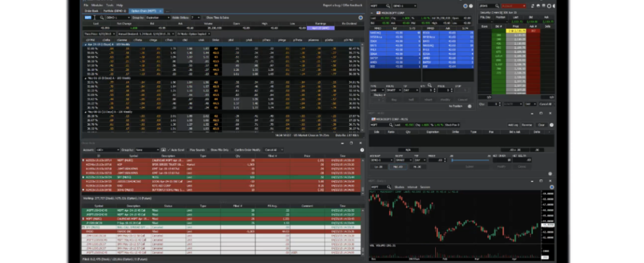Click the blue settings circle icon in Option Chain
The width and height of the screenshot is (644, 263).
click(360, 18)
